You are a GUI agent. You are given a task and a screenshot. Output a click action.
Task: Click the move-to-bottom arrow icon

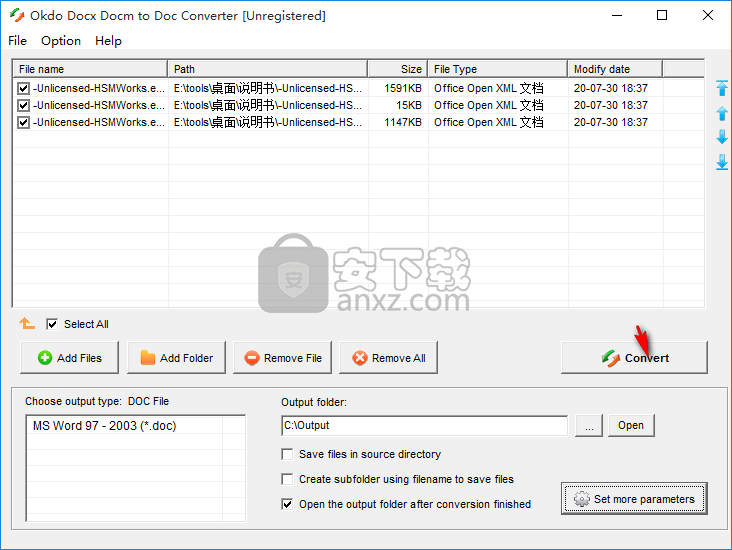tap(722, 162)
